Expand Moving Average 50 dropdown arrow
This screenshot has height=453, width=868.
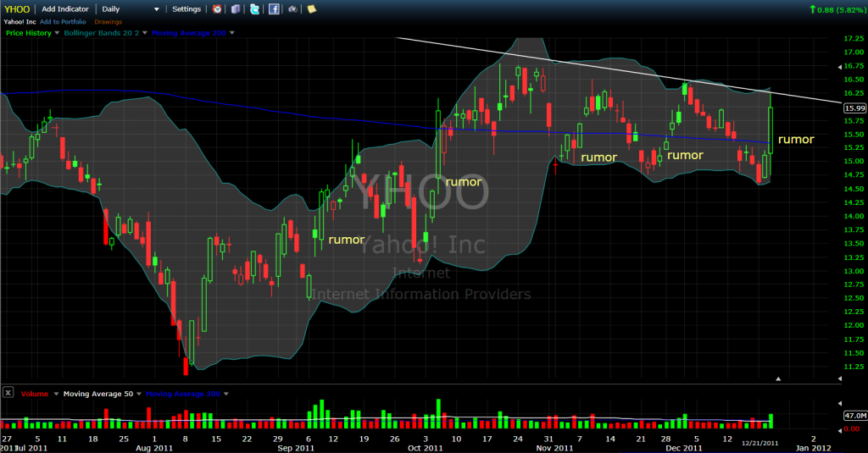pyautogui.click(x=139, y=394)
